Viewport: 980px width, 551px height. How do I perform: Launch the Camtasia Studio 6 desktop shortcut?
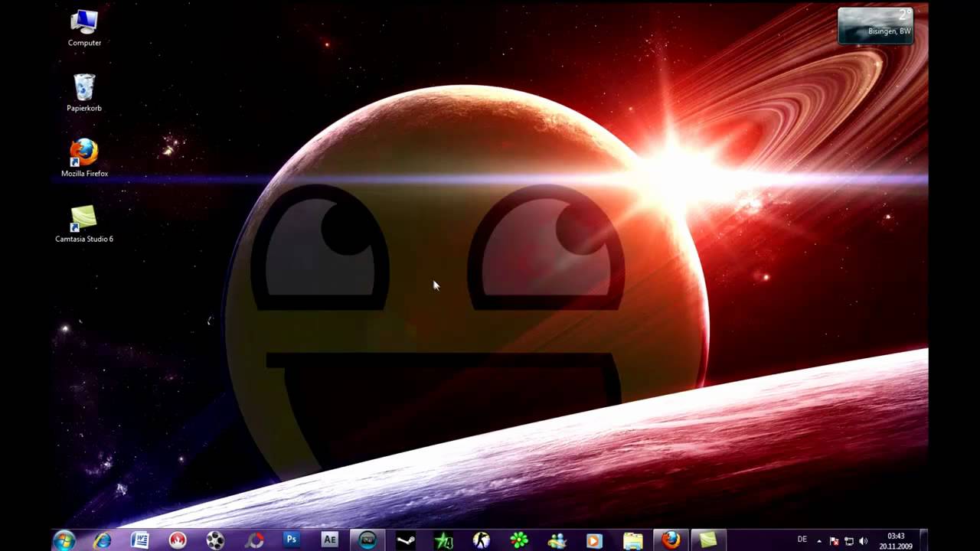[x=84, y=224]
